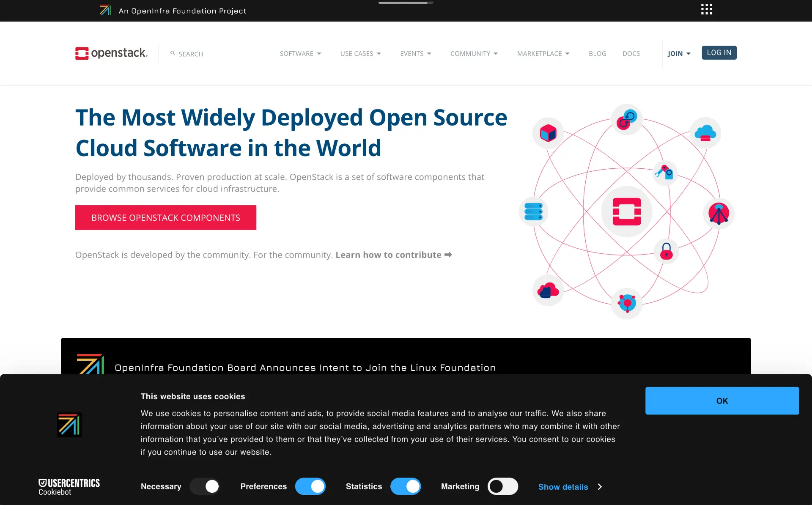
Task: Disable the Preferences cookie toggle
Action: (310, 486)
